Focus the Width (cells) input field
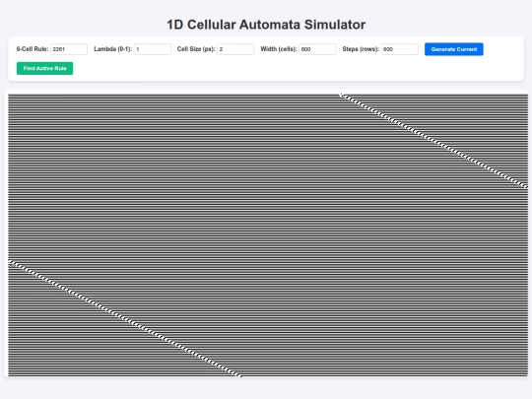 (x=317, y=49)
